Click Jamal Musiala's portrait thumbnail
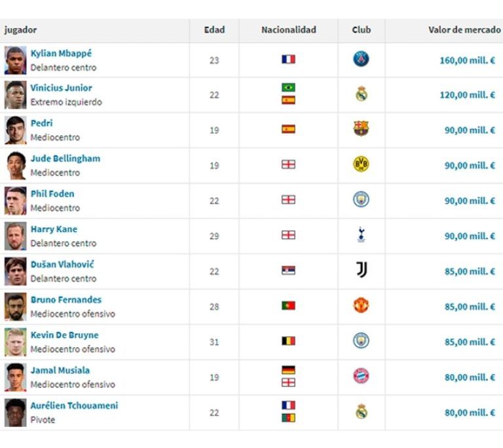This screenshot has width=503, height=448. tap(16, 377)
